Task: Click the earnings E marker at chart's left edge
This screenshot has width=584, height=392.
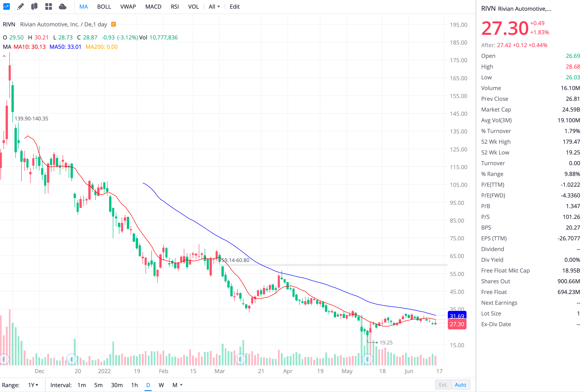Action: (4, 360)
